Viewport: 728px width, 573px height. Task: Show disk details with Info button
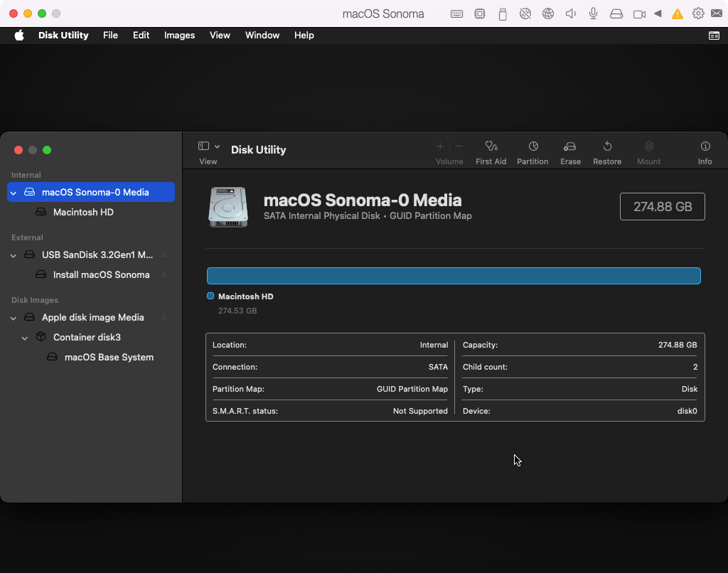pyautogui.click(x=705, y=147)
